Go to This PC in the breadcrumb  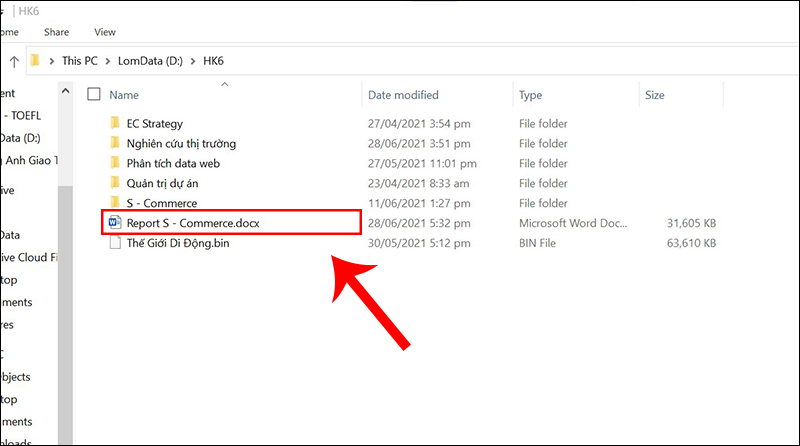pyautogui.click(x=80, y=61)
